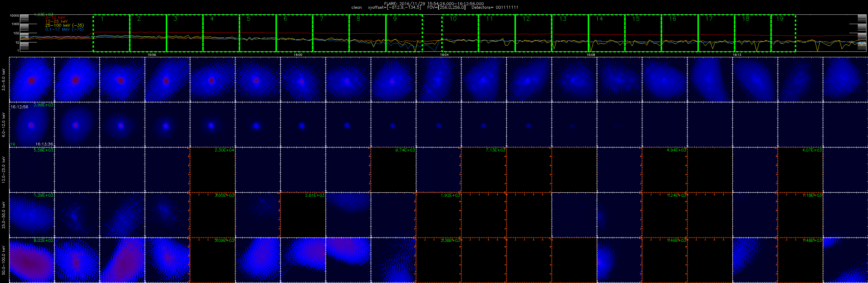Select time interval 19 in the lightcurve
868x283 pixels.
[x=783, y=33]
